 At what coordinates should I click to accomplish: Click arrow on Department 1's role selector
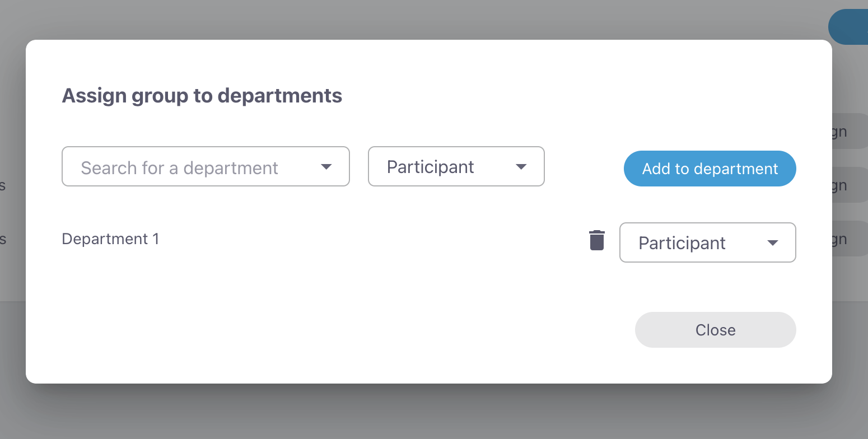click(772, 243)
